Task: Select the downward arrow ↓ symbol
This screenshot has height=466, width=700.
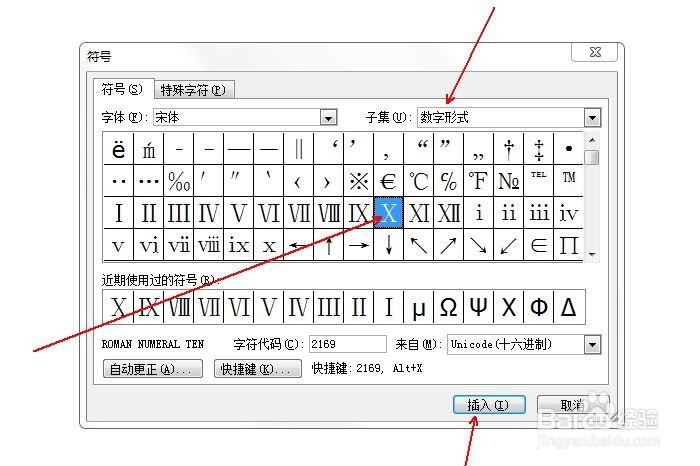Action: (x=388, y=245)
